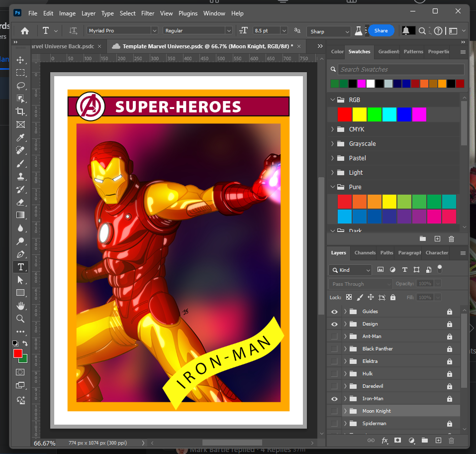Click the Search Swatches field
This screenshot has width=476, height=454.
[401, 70]
